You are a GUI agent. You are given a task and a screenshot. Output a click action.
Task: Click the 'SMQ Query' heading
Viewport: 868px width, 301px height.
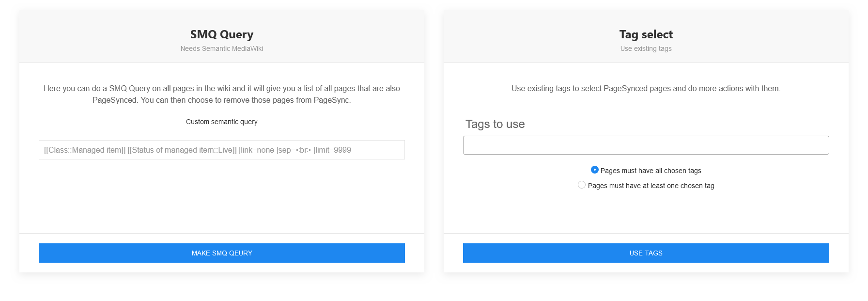(221, 34)
